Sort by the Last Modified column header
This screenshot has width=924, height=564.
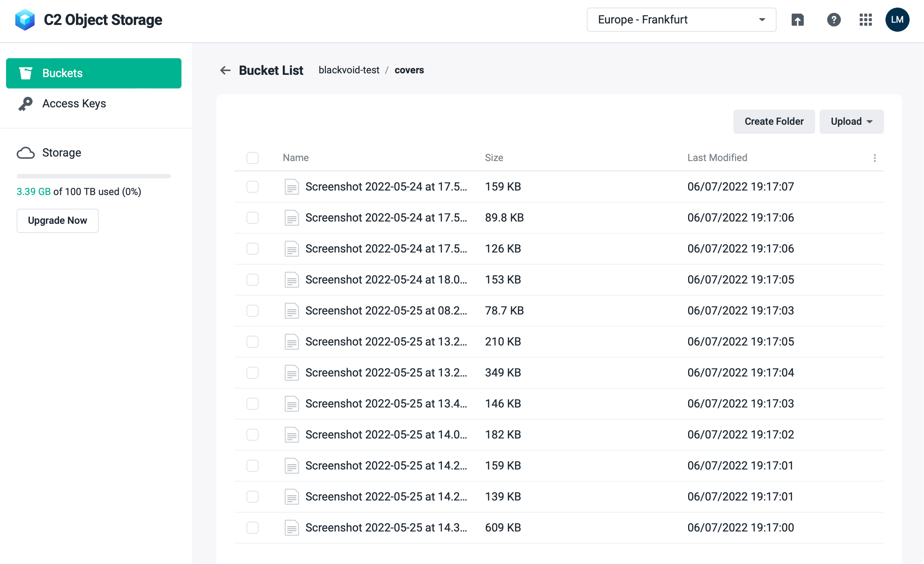(x=717, y=158)
